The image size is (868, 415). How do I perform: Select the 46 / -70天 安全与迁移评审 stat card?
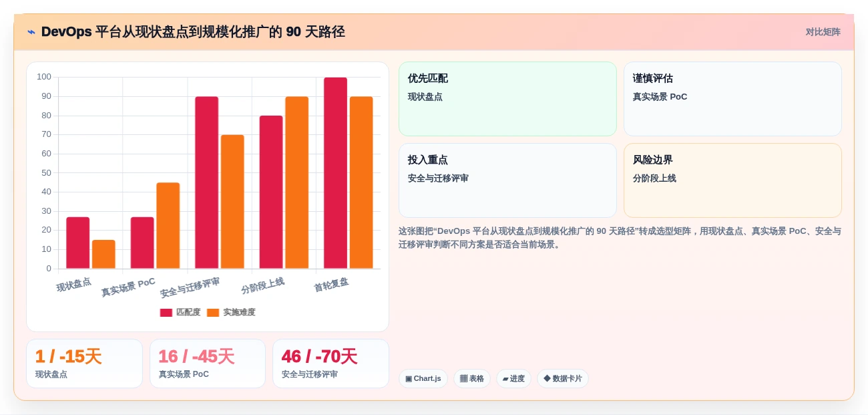click(x=331, y=364)
